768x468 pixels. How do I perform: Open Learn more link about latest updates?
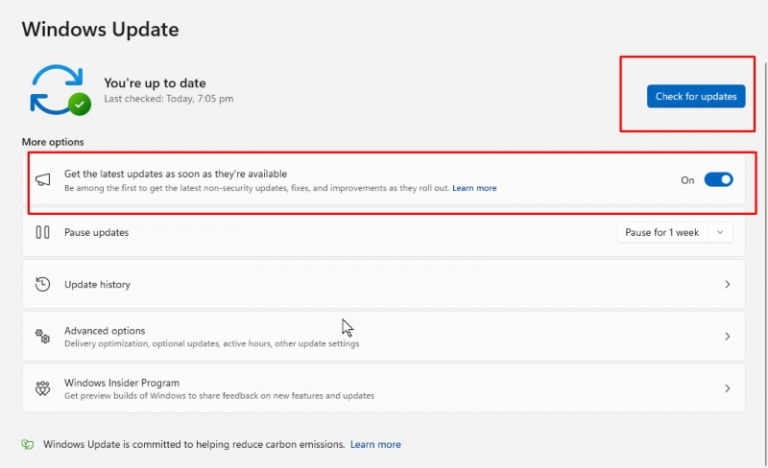tap(474, 188)
